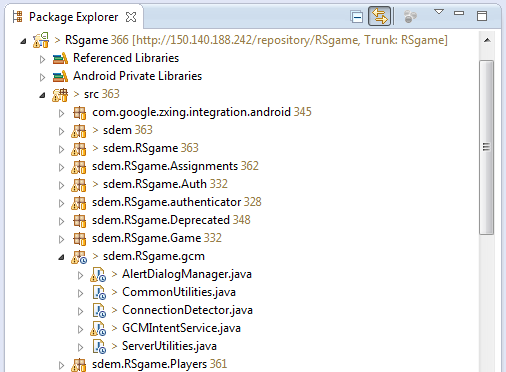Select the Package Explorer tab
Screen dimensions: 506x372
tap(74, 17)
